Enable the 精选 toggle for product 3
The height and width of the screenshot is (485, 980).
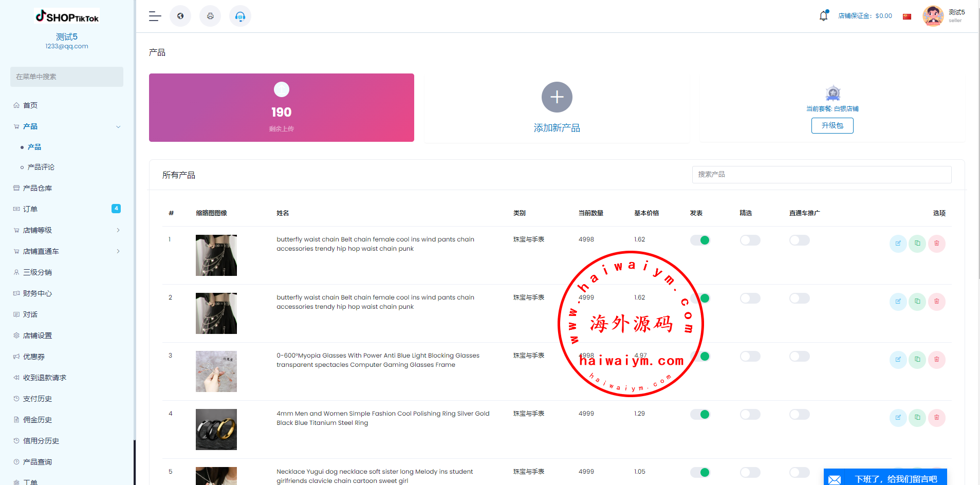750,357
